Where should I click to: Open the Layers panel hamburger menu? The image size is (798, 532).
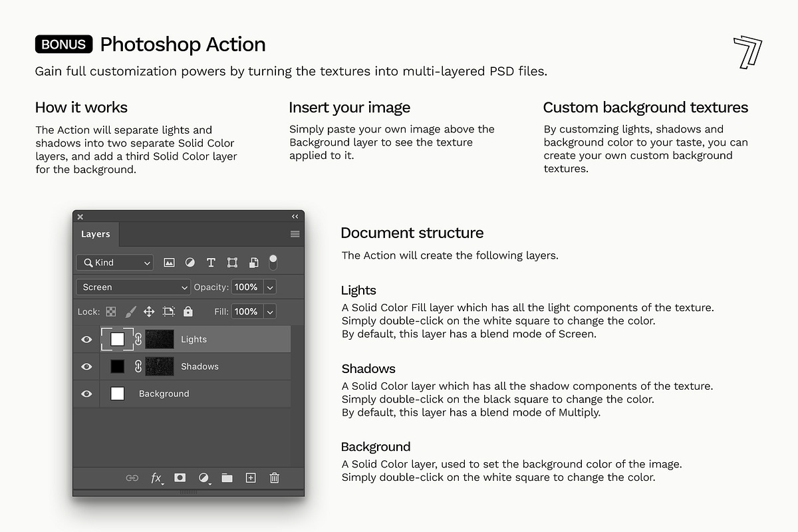pos(295,234)
